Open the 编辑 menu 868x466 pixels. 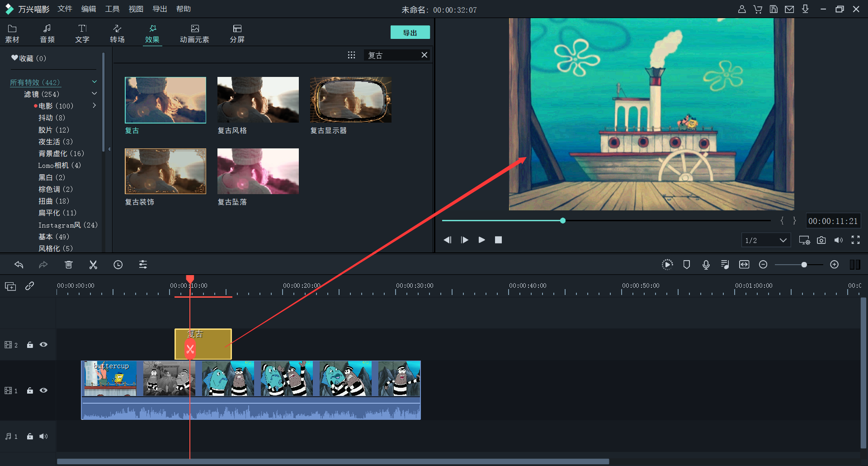[89, 9]
